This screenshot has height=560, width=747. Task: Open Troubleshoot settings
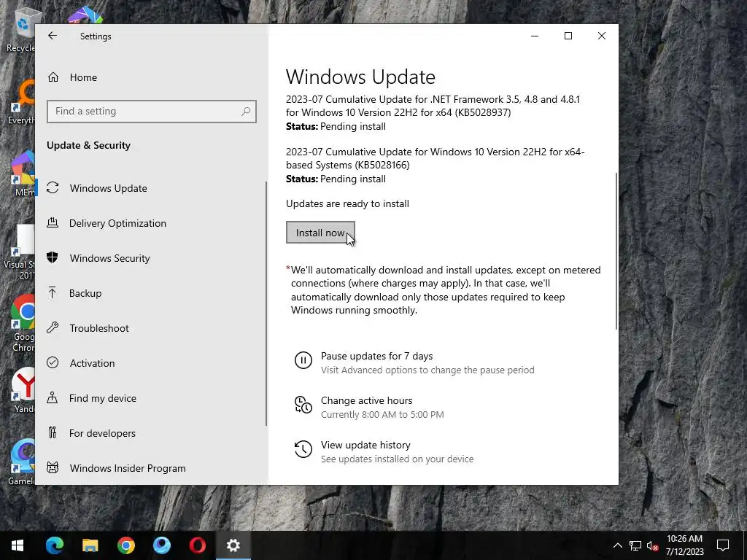99,328
